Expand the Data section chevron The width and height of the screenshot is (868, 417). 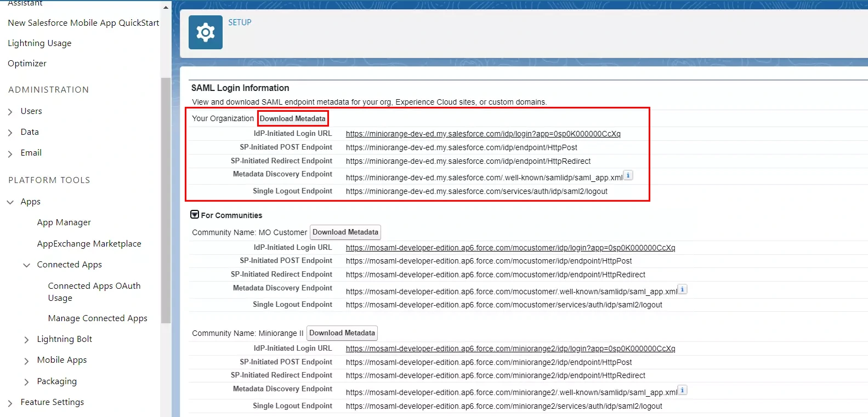pos(10,133)
